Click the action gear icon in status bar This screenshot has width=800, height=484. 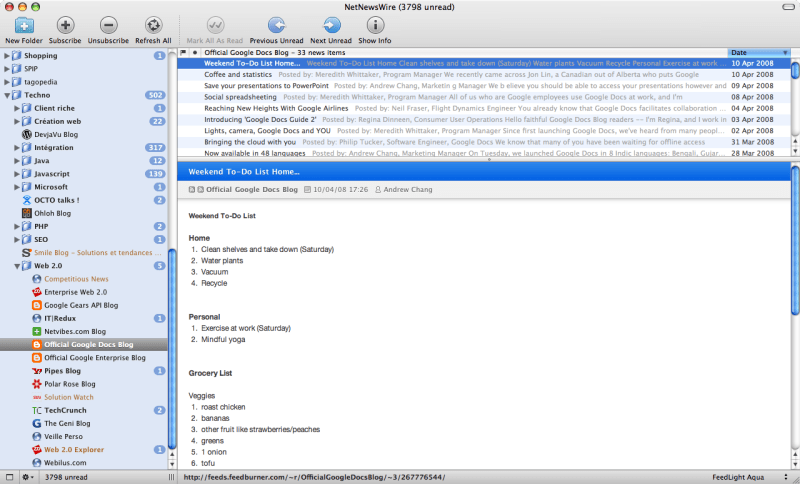pos(27,477)
